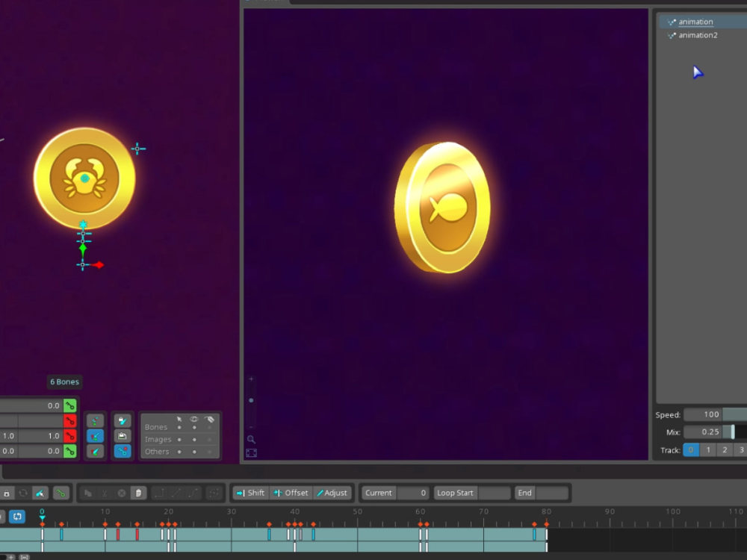747x560 pixels.
Task: Select the linear curve icon
Action: 176,494
